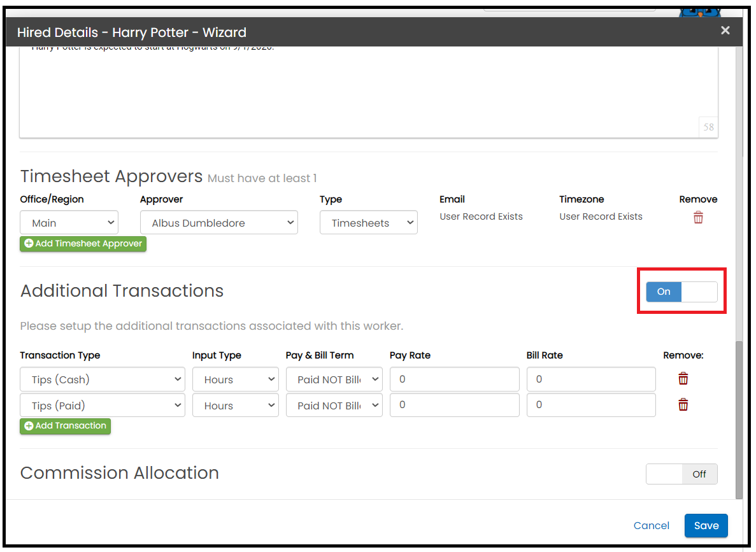Click the 'Pay Rate' column header
Viewport: 756px width, 552px height.
coord(410,355)
